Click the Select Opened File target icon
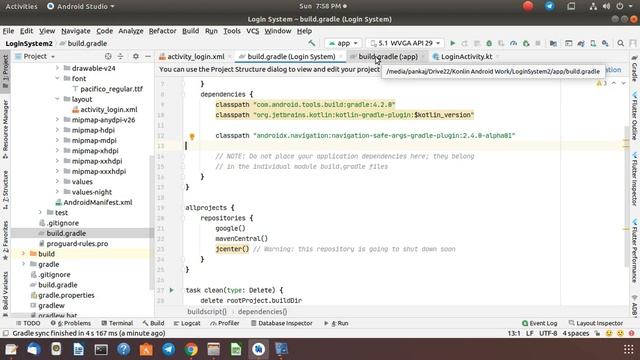 108,56
